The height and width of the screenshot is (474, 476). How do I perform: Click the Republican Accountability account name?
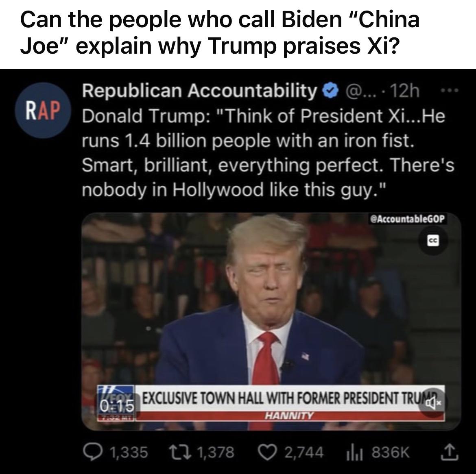[x=199, y=90]
